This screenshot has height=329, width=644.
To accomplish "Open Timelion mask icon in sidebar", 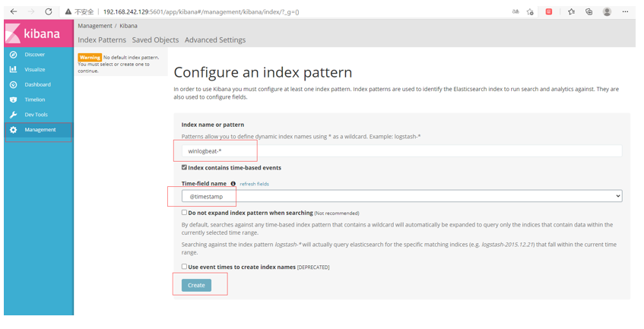I will [13, 100].
